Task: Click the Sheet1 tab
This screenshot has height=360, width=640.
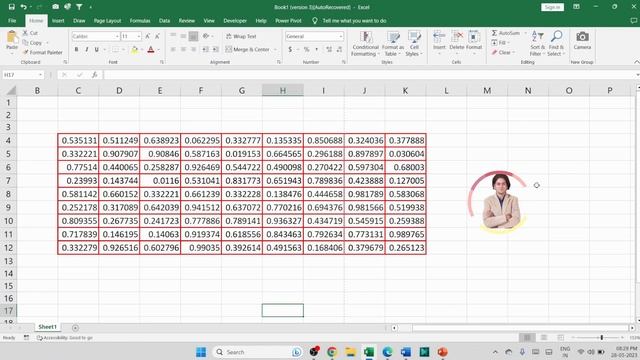Action: tap(47, 327)
